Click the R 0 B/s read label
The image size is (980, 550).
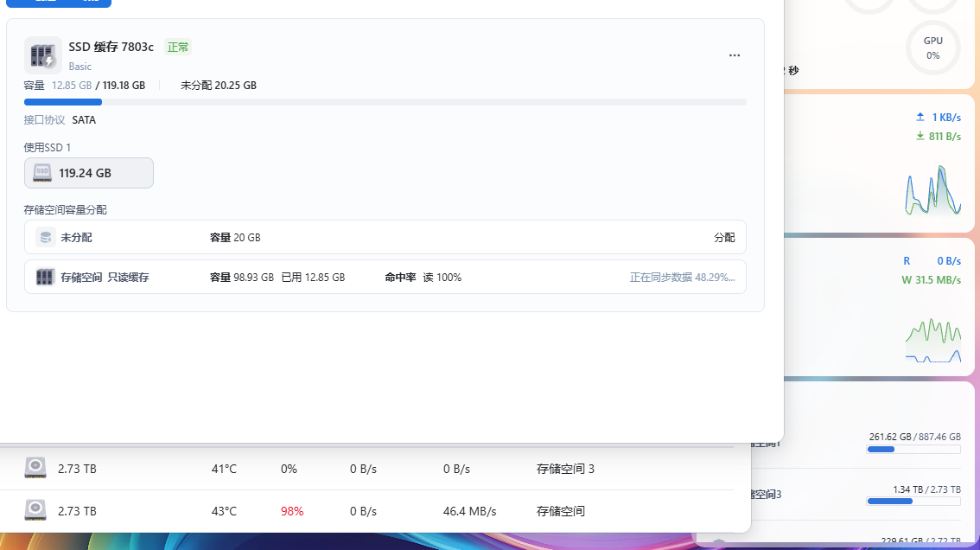pos(932,261)
